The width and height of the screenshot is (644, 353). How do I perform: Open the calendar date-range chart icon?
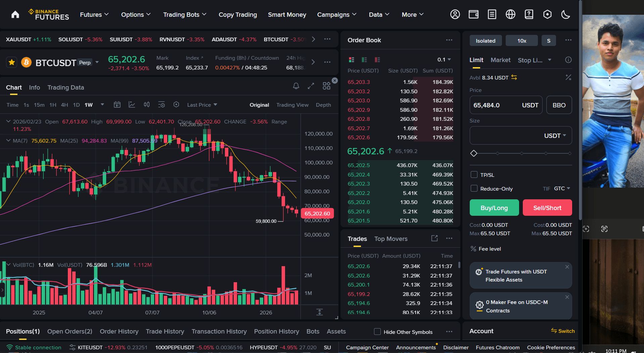click(x=117, y=104)
